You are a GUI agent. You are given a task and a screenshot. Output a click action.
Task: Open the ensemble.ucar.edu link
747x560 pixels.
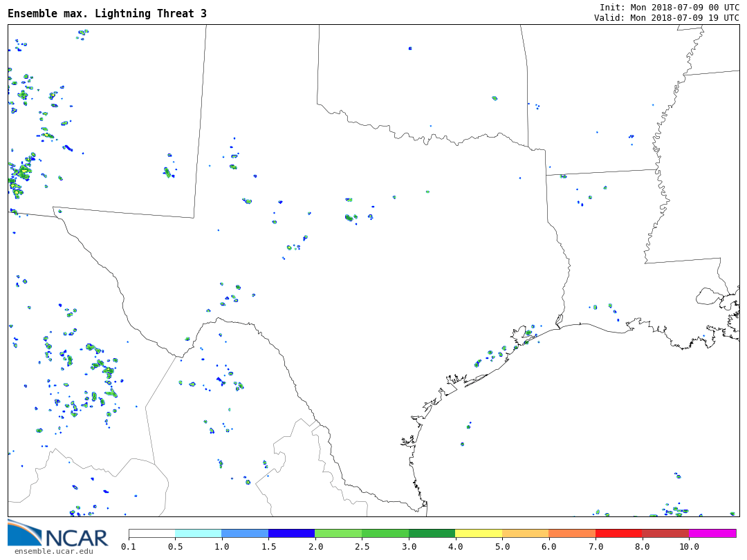53,551
